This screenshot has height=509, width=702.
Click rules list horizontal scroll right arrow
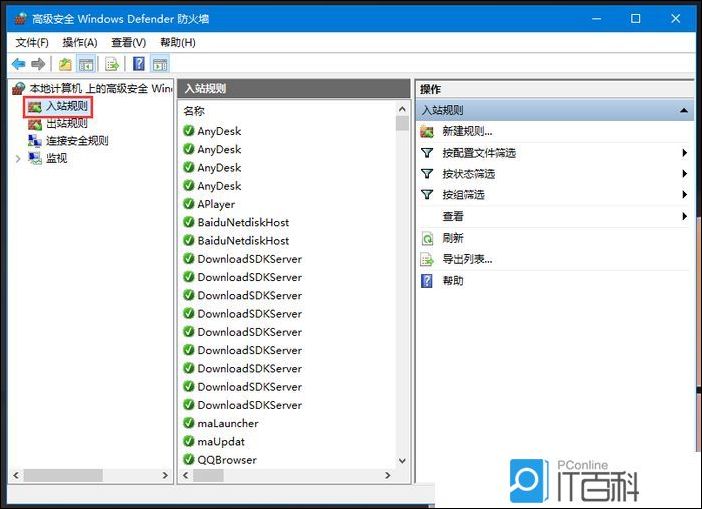(x=388, y=475)
